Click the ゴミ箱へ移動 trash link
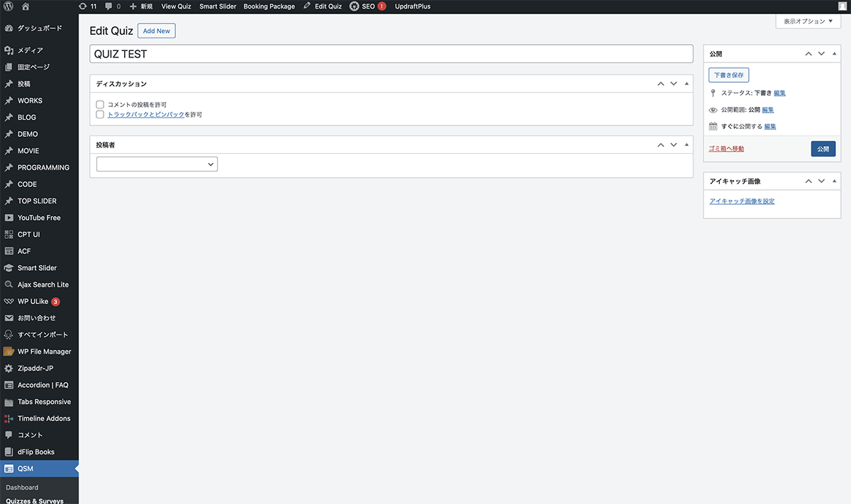 [726, 149]
